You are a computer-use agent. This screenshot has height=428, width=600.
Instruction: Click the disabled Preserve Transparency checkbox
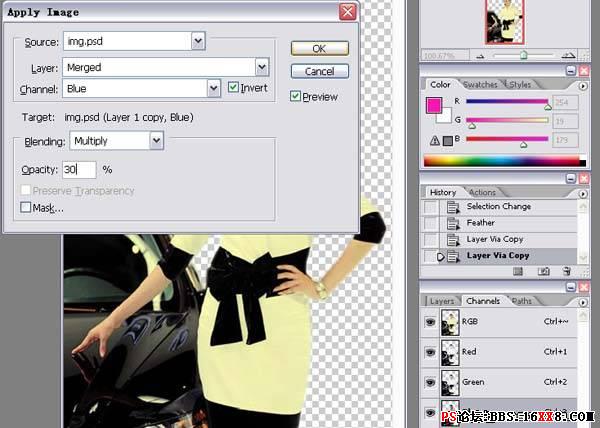26,190
